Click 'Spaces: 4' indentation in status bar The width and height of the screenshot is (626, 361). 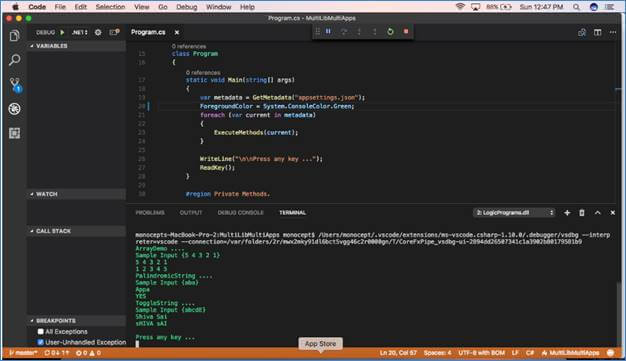pyautogui.click(x=437, y=353)
